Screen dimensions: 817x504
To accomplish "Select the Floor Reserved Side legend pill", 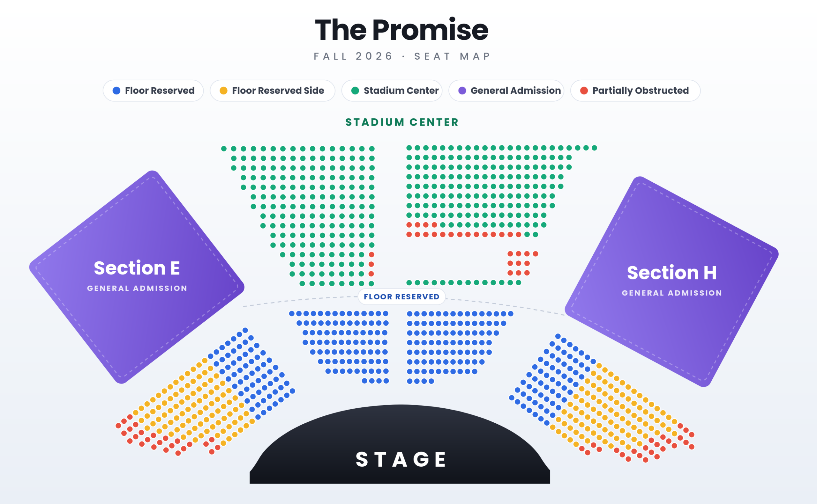I will [273, 91].
